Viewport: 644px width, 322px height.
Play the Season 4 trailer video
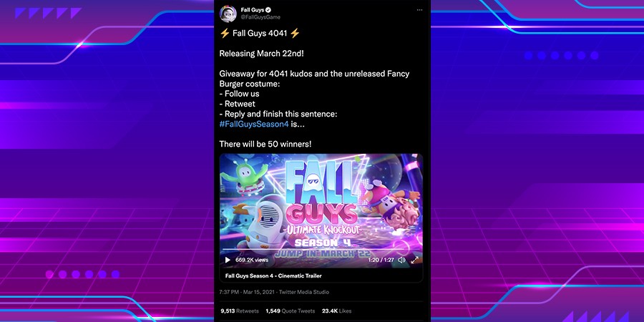coord(228,260)
